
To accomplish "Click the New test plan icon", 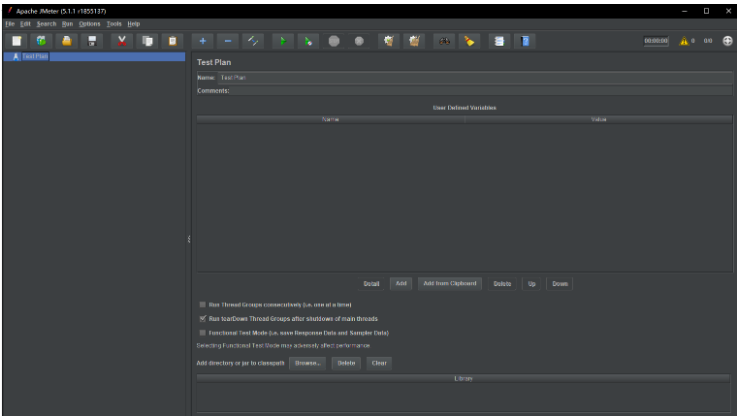I will tap(17, 41).
